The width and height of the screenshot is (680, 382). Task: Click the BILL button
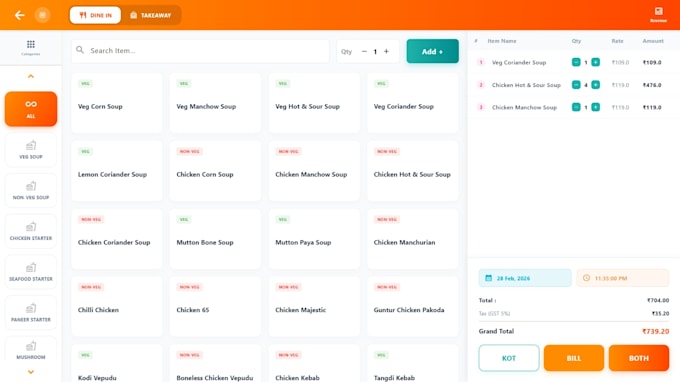tap(574, 358)
